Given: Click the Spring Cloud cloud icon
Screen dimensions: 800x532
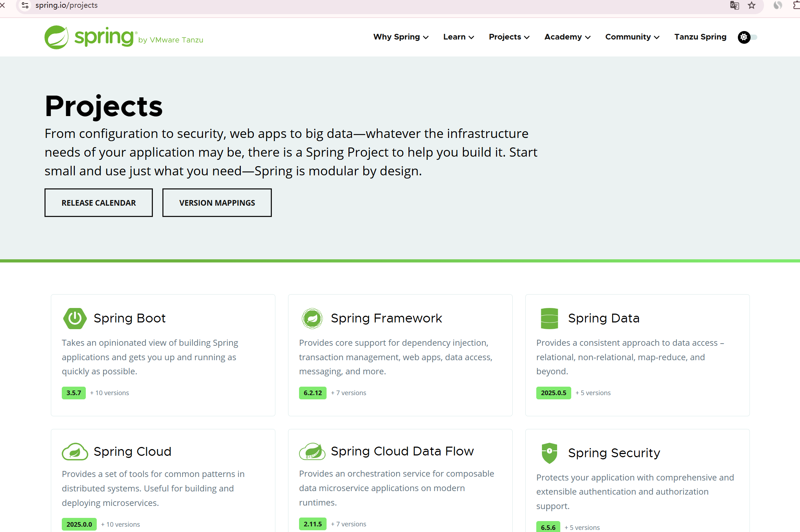Looking at the screenshot, I should click(74, 452).
